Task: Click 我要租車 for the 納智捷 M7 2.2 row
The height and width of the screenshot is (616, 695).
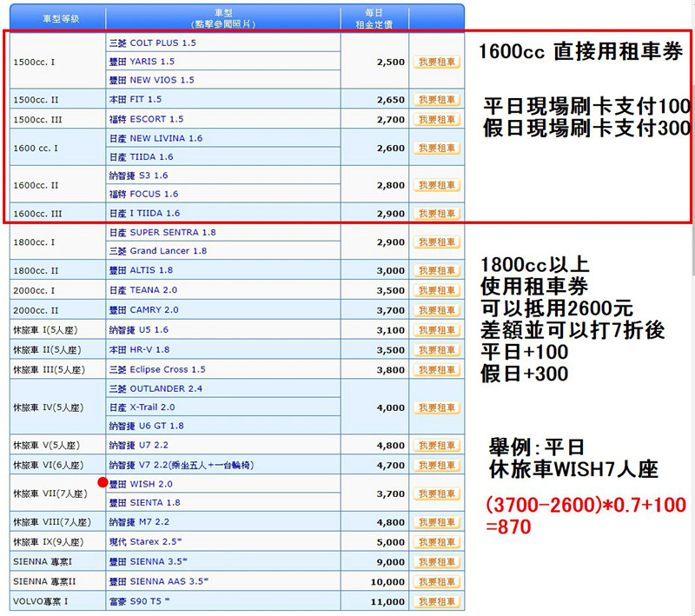Action: 437,522
